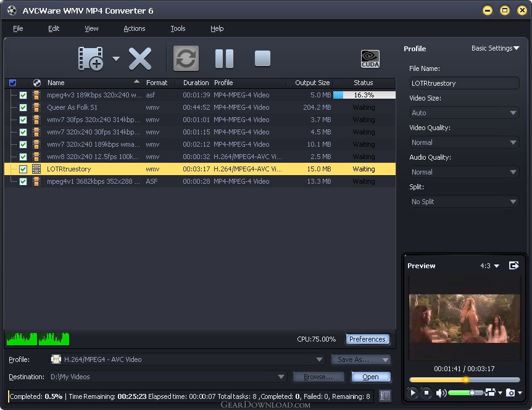Uncheck the Queer As Folk S1 checkbox
This screenshot has width=532, height=410.
pos(23,107)
